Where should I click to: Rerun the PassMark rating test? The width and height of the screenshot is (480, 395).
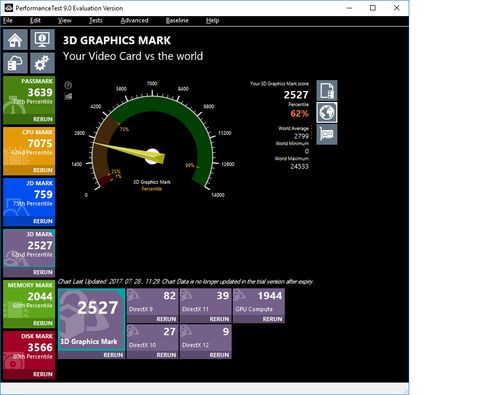pyautogui.click(x=43, y=119)
